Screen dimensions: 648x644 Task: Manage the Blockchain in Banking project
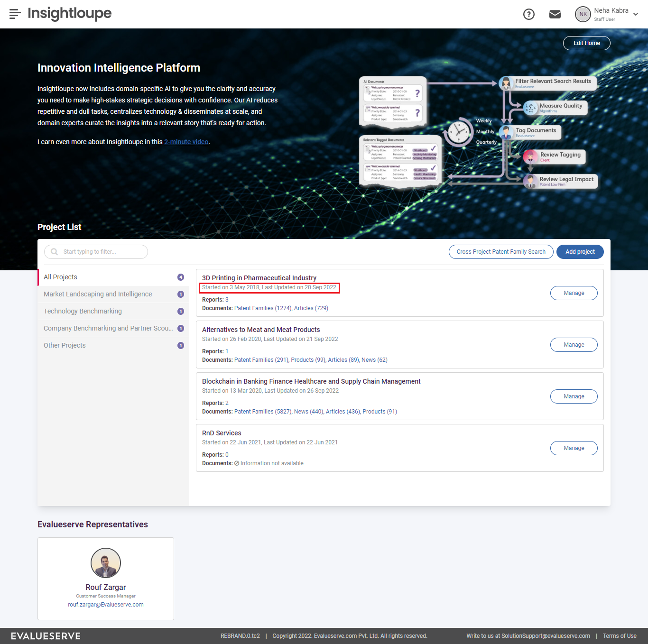[x=574, y=396]
